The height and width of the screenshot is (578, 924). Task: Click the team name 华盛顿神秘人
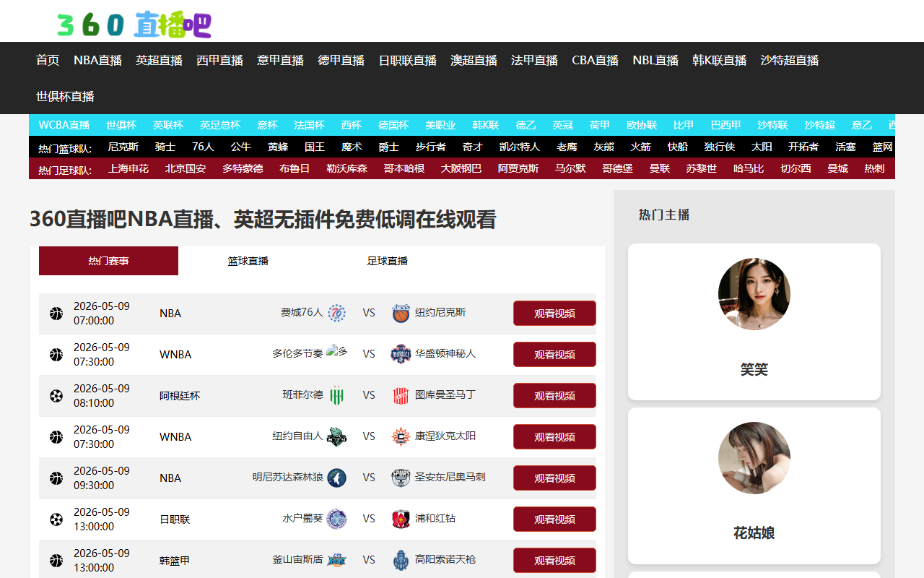pyautogui.click(x=445, y=353)
